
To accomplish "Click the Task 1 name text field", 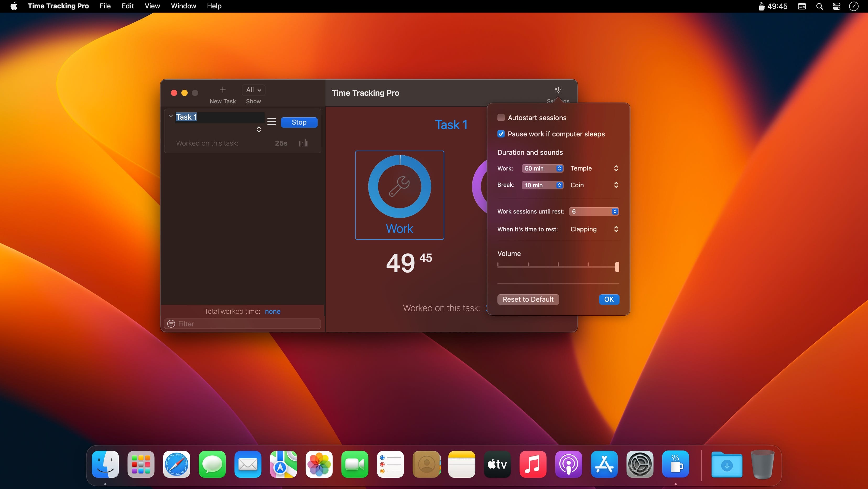I will coord(220,117).
